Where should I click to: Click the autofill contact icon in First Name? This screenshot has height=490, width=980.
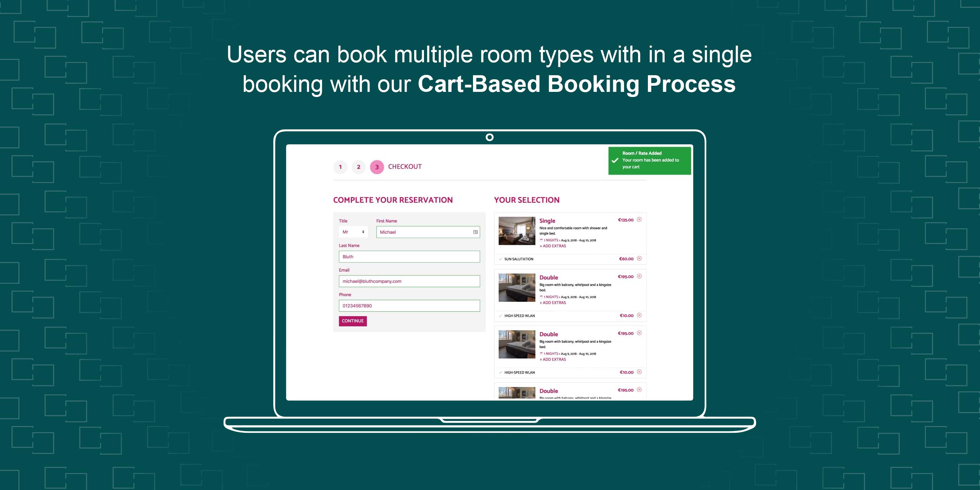(475, 232)
